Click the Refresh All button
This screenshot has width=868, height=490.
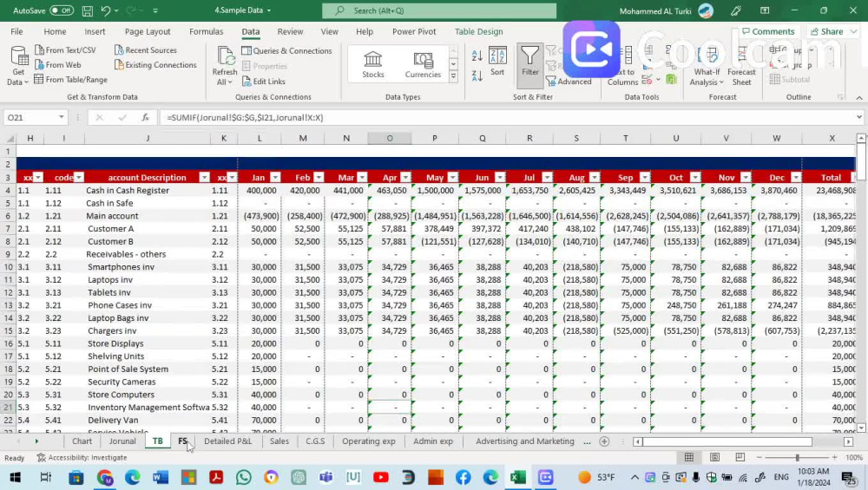tap(224, 67)
